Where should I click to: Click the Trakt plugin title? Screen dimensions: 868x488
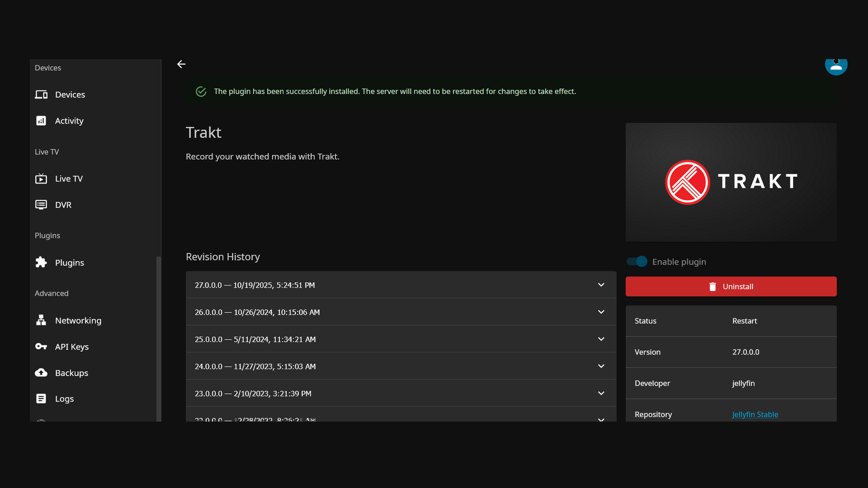tap(204, 133)
